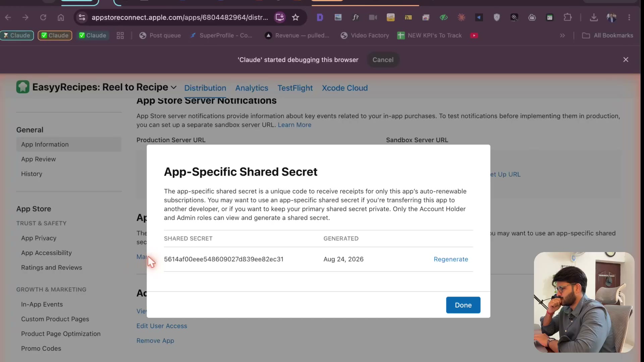Open the video camera extension
Viewport: 644px width, 362px height.
point(373,17)
